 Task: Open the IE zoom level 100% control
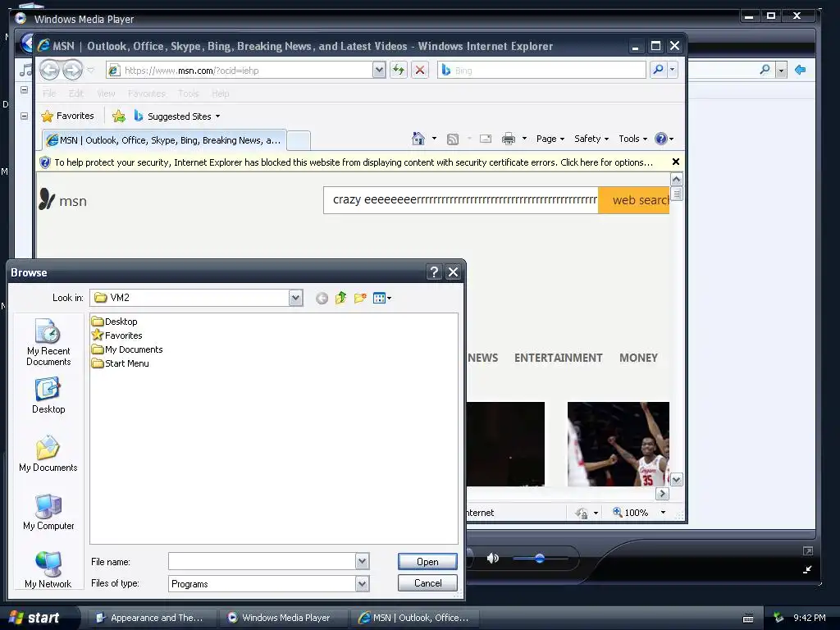click(639, 513)
